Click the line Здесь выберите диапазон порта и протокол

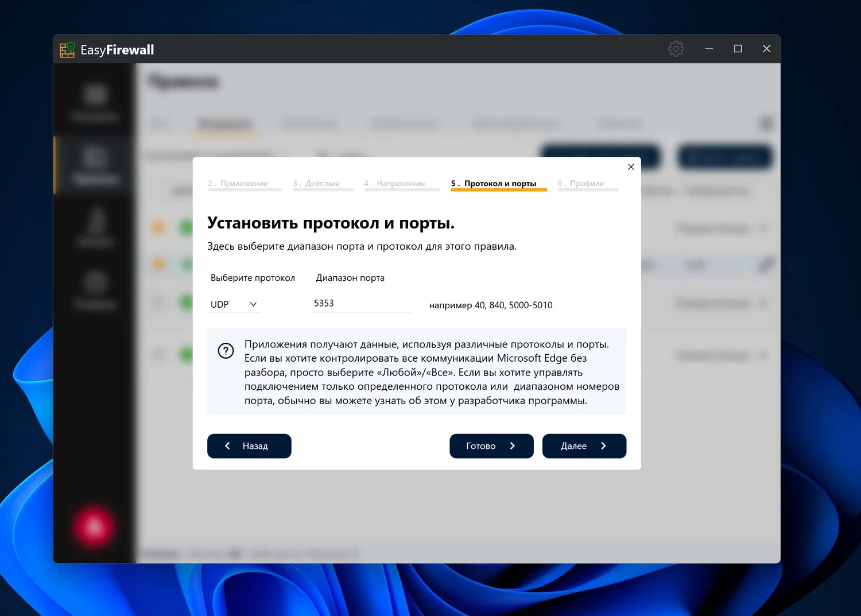[362, 246]
